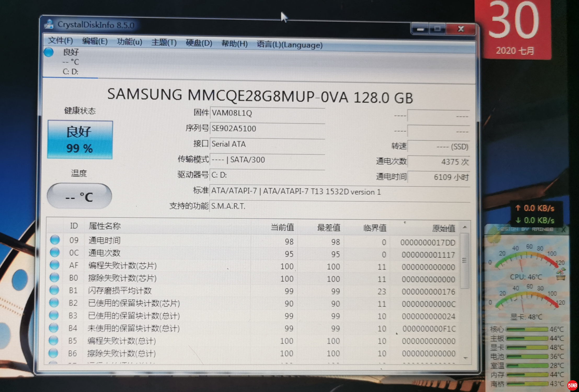Click the 接口 field Serial ATA
The image size is (579, 392).
pos(267,144)
